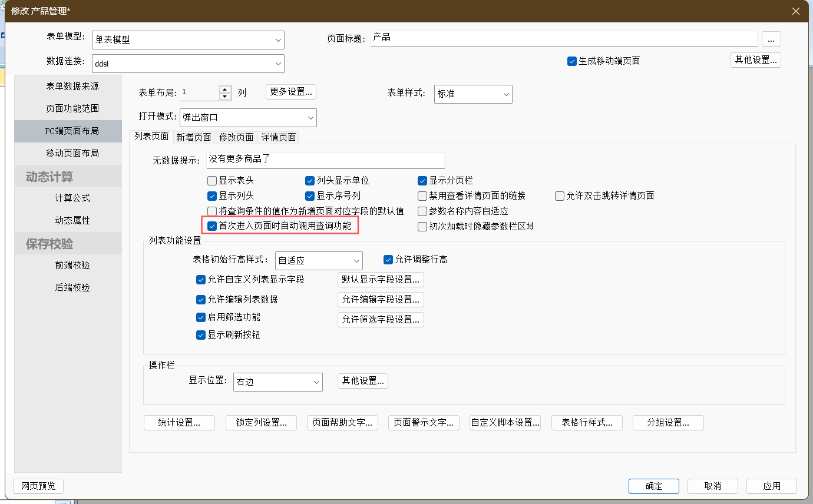Uncheck 首次进入页面时自动调用查询功能 checkbox
Screen dimensions: 813x504
coord(212,226)
